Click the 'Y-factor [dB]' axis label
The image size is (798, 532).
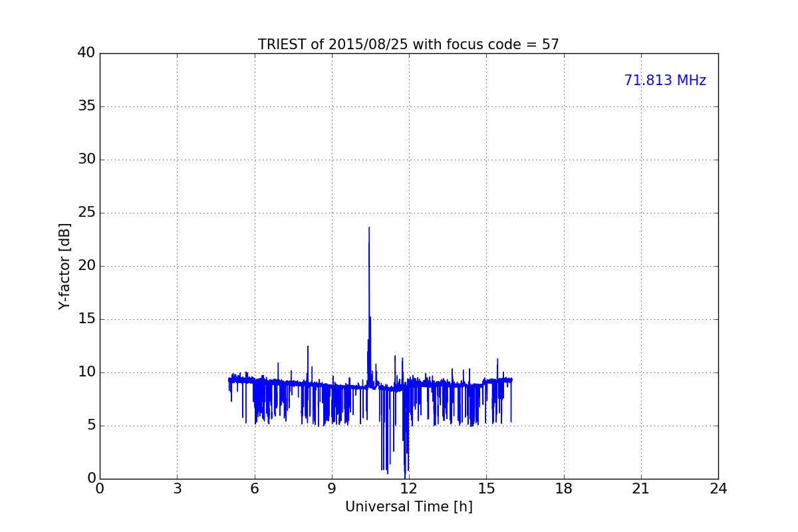click(65, 266)
